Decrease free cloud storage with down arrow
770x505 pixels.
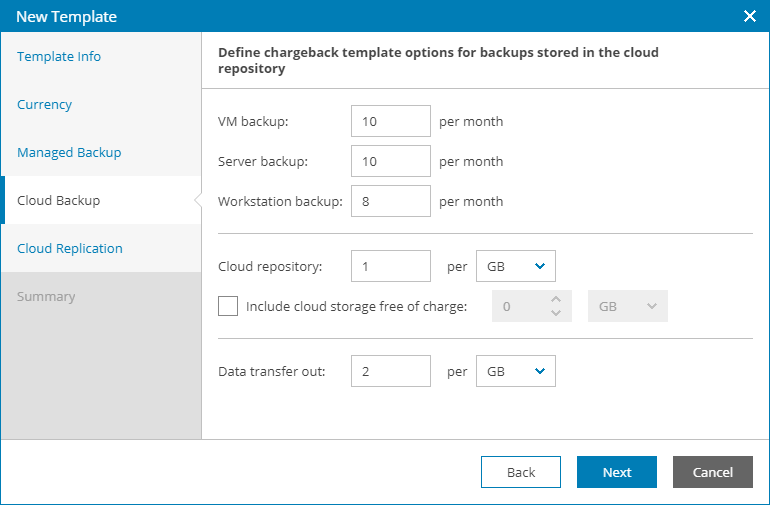coord(556,313)
